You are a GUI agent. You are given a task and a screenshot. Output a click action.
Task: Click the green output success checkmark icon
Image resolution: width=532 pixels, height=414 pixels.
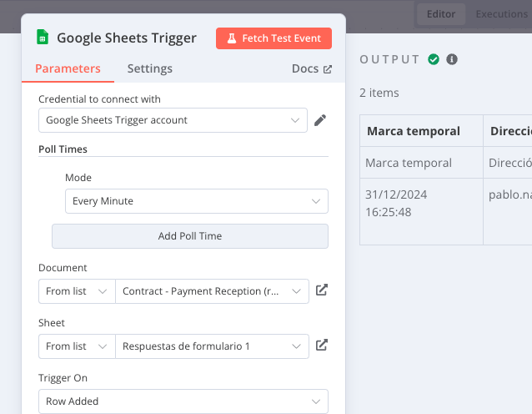tap(434, 59)
